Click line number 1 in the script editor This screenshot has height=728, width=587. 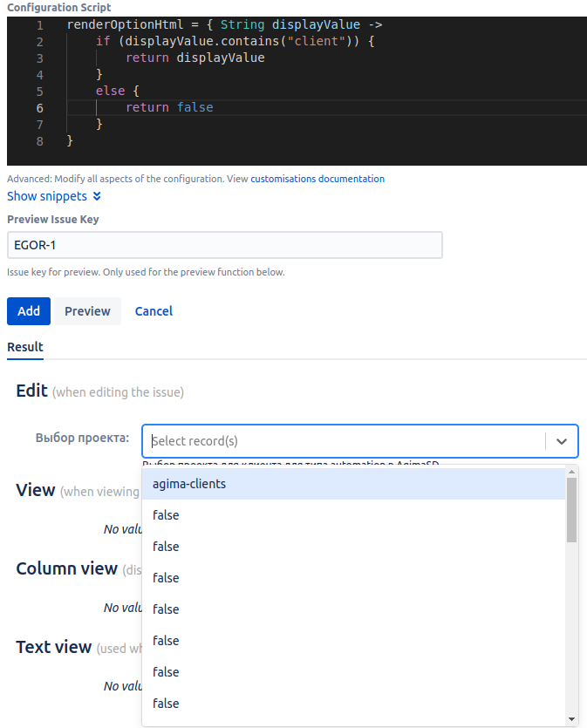click(39, 24)
